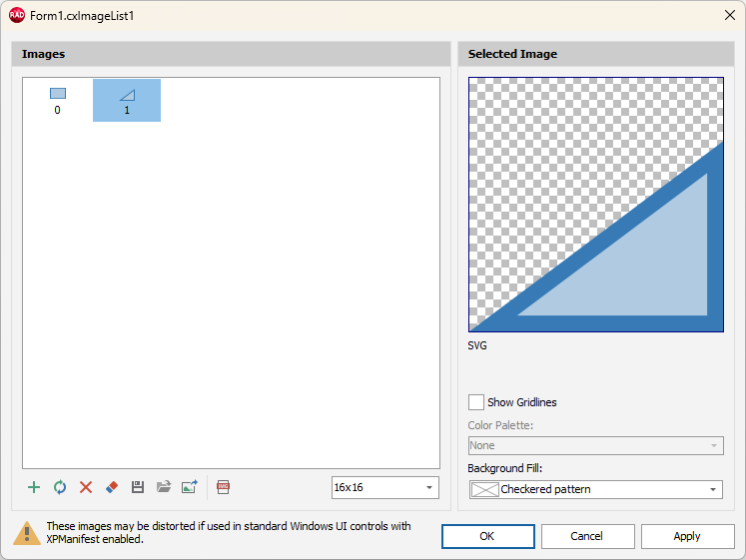Click the eraser Clear images icon
Image resolution: width=746 pixels, height=560 pixels.
pos(112,487)
